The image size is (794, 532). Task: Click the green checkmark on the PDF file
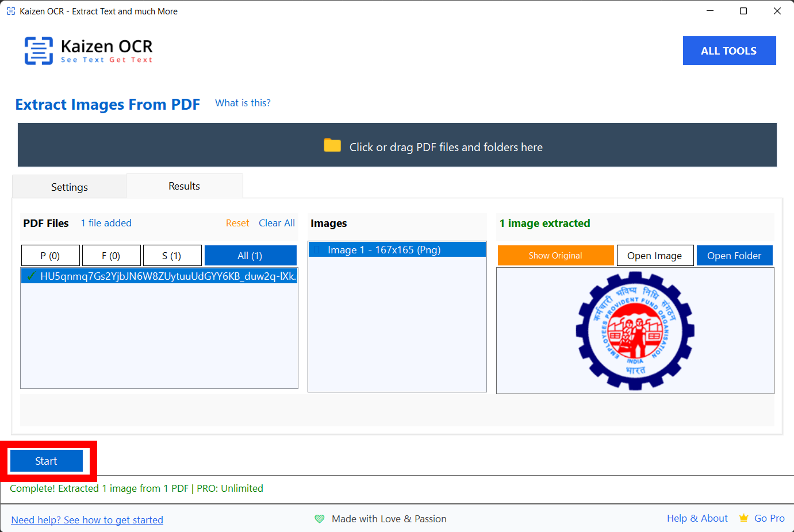point(31,276)
